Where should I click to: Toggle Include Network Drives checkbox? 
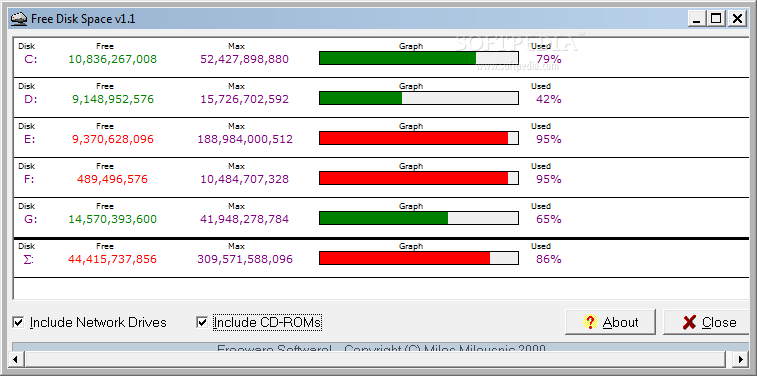(18, 322)
